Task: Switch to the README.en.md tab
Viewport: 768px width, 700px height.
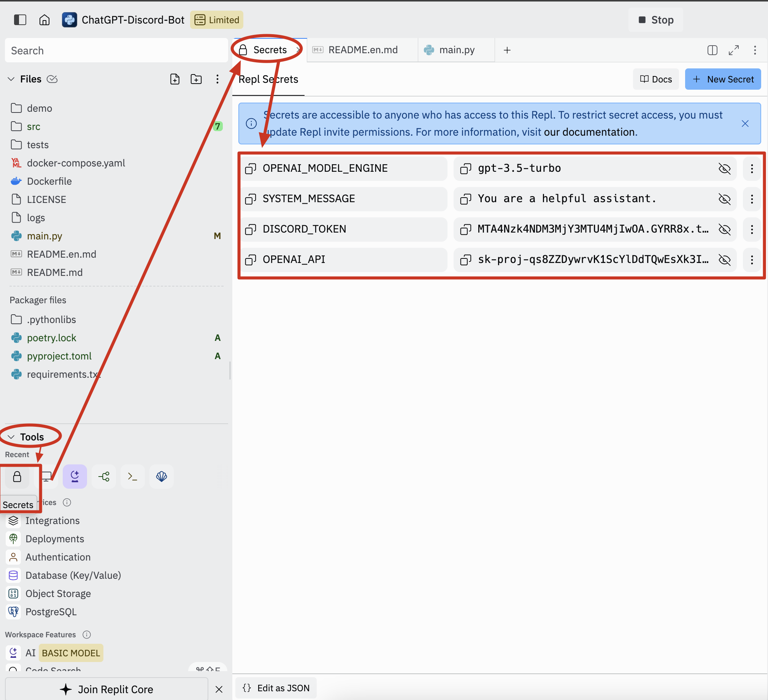Action: point(362,50)
